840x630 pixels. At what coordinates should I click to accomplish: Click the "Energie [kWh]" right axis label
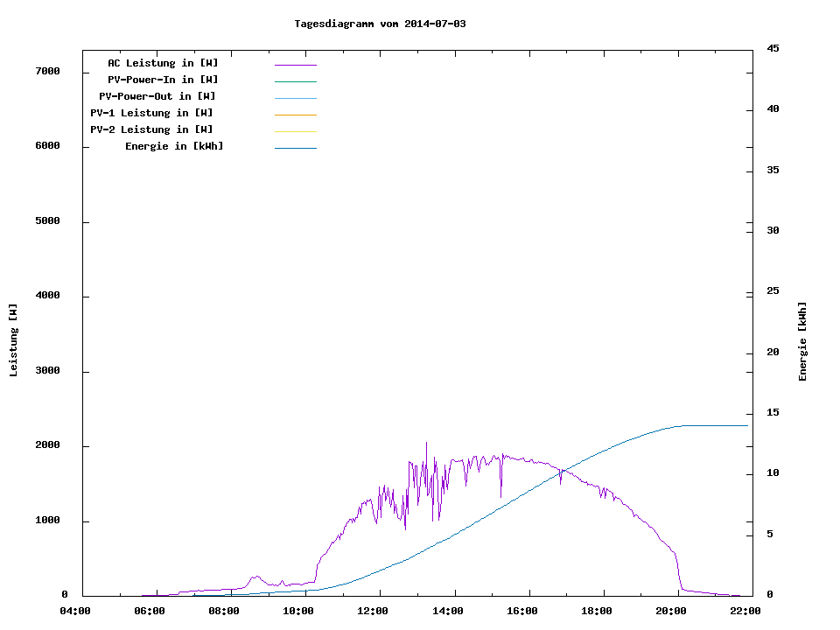[x=802, y=341]
